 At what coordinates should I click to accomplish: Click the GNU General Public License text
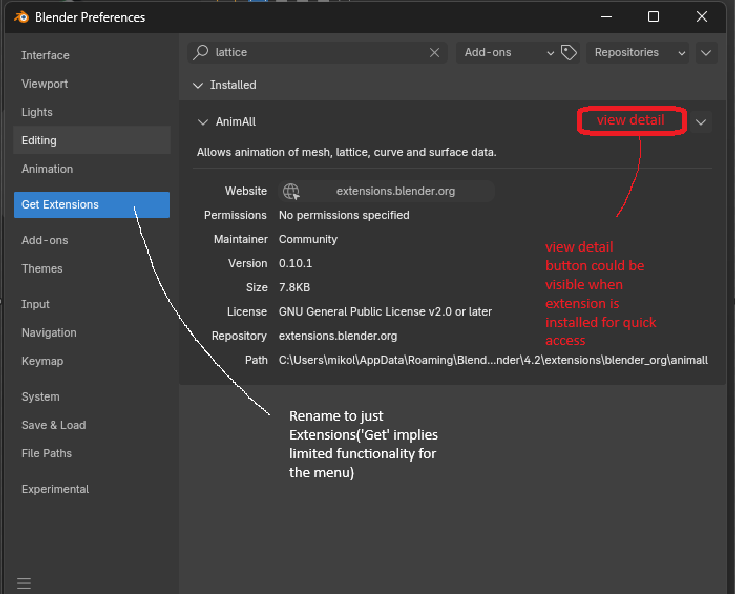tap(385, 312)
